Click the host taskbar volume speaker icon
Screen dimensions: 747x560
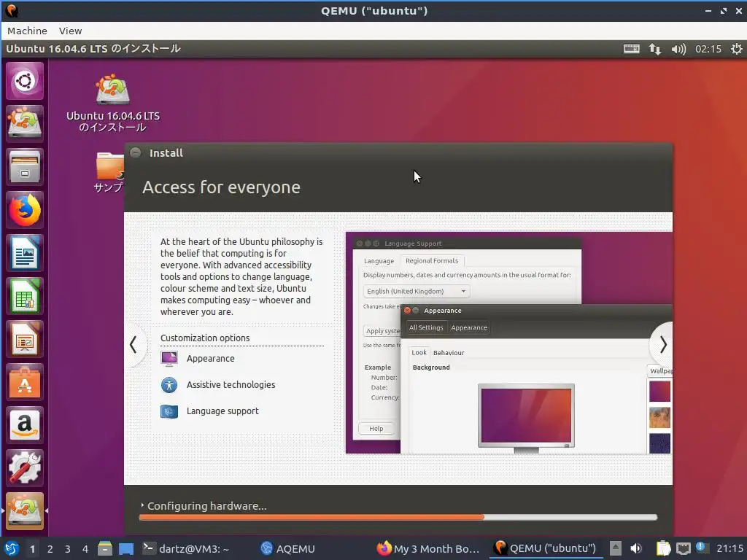click(x=636, y=548)
